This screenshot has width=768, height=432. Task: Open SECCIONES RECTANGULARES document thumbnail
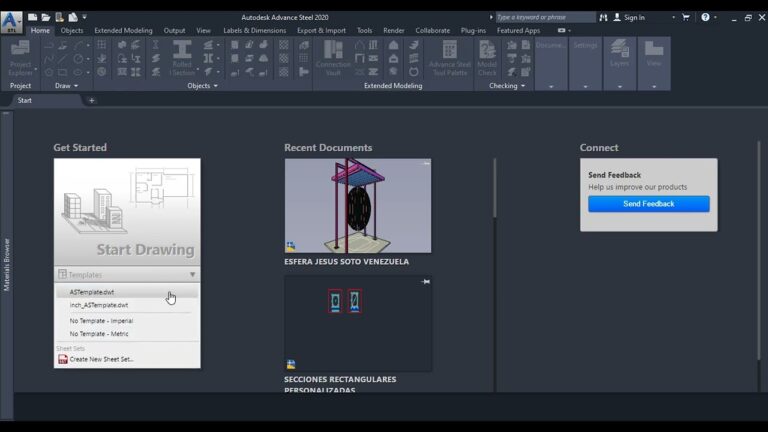pyautogui.click(x=358, y=323)
